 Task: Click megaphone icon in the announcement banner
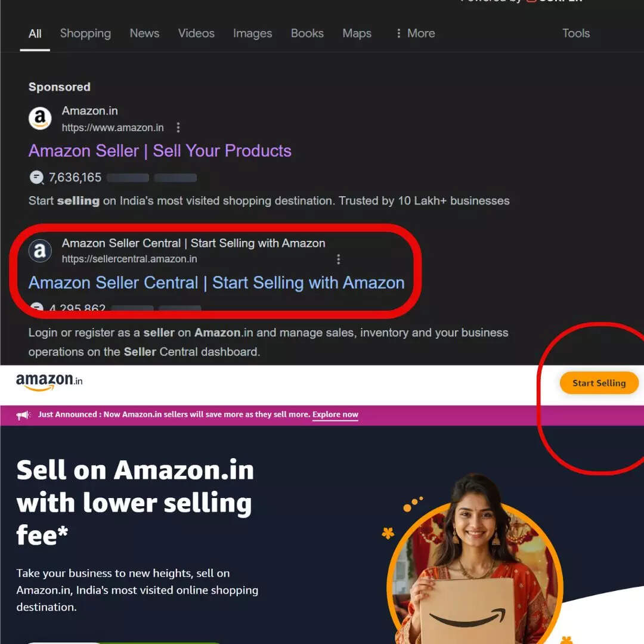click(x=23, y=415)
